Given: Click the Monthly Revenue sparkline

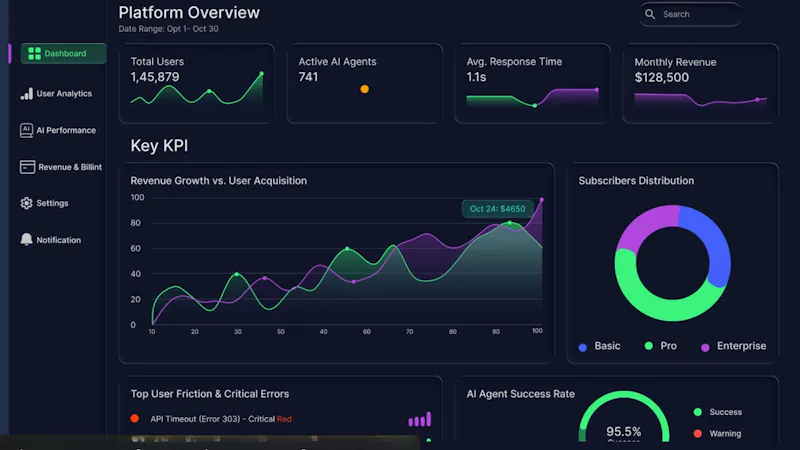Looking at the screenshot, I should [700, 99].
